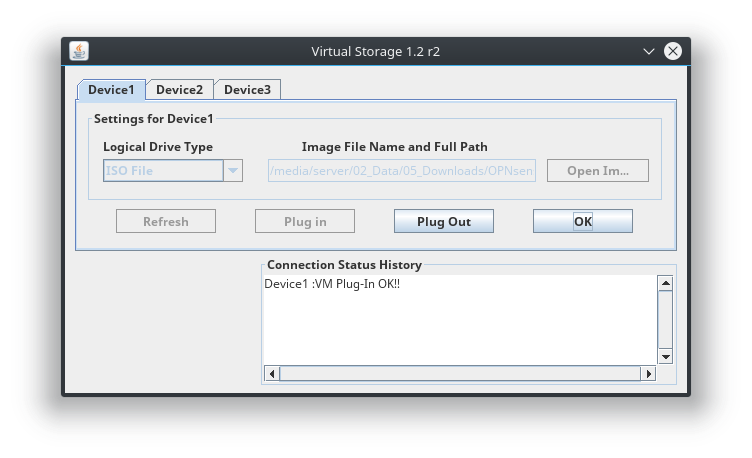Click the status history scroll-right arrow

click(648, 374)
